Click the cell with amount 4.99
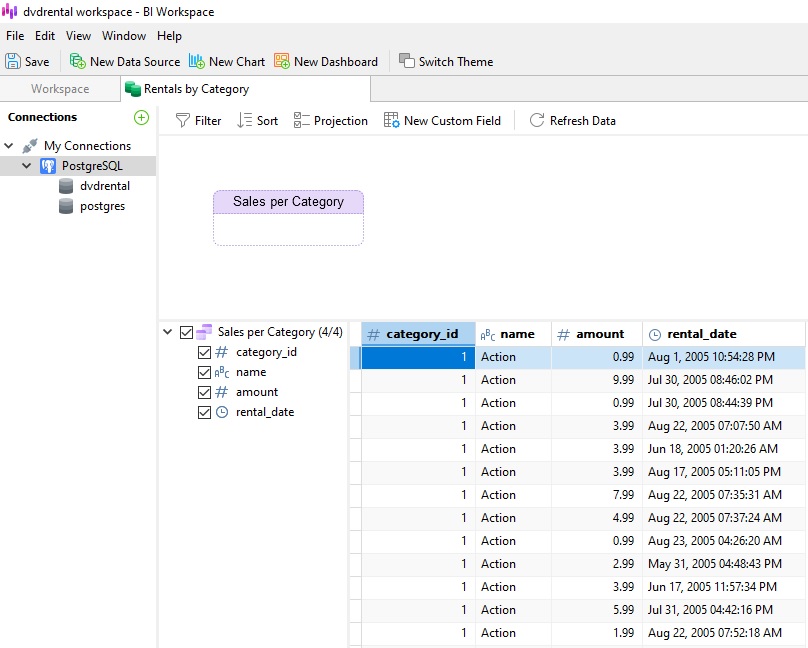The image size is (808, 648). tap(597, 518)
